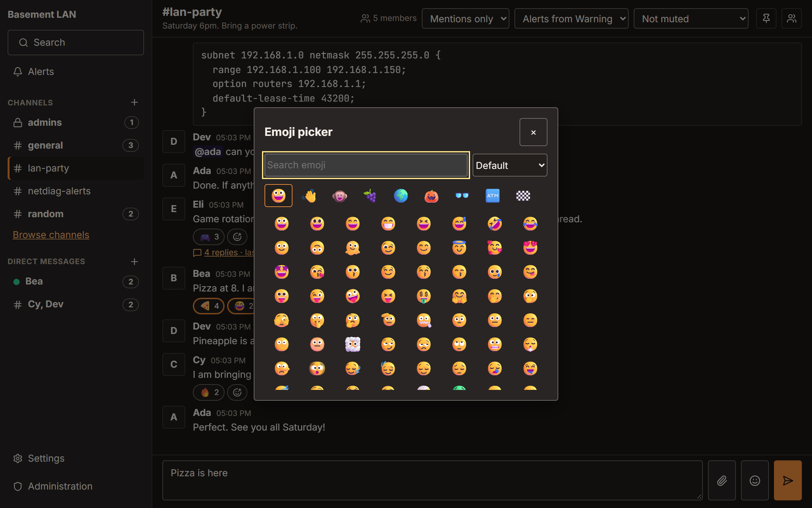The image size is (812, 508).
Task: Open the random channel
Action: pyautogui.click(x=76, y=214)
